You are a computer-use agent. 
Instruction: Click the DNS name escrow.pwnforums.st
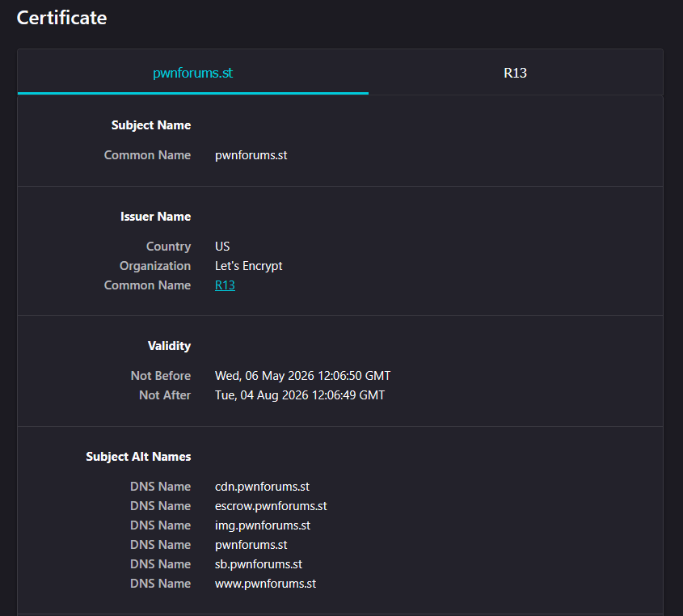271,506
